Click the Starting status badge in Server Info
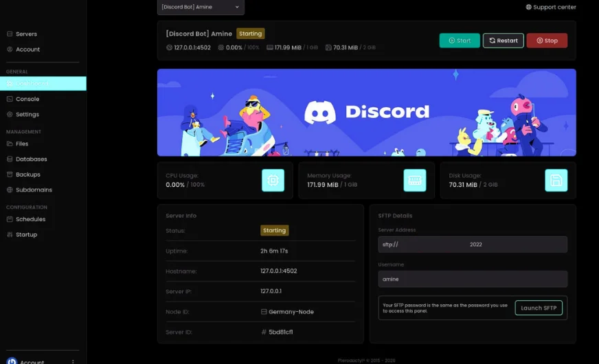Viewport: 599px width, 364px height. coord(274,230)
